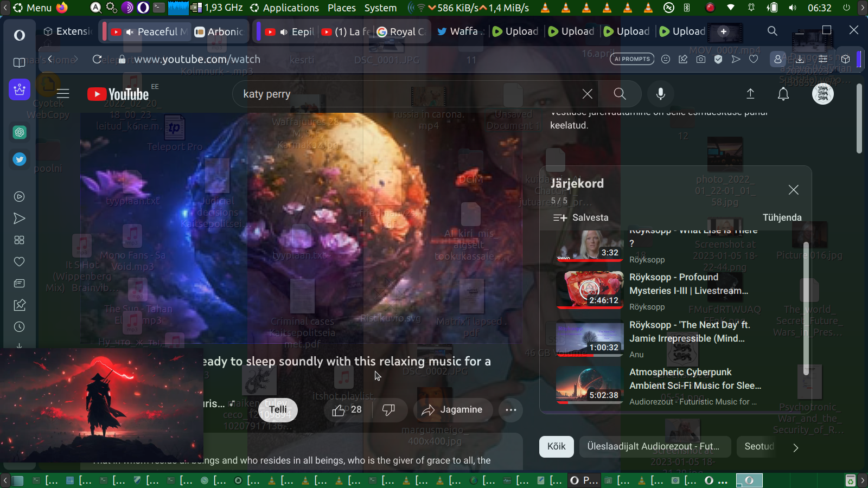Switch to the Royal C tab
This screenshot has height=488, width=868.
click(x=401, y=32)
